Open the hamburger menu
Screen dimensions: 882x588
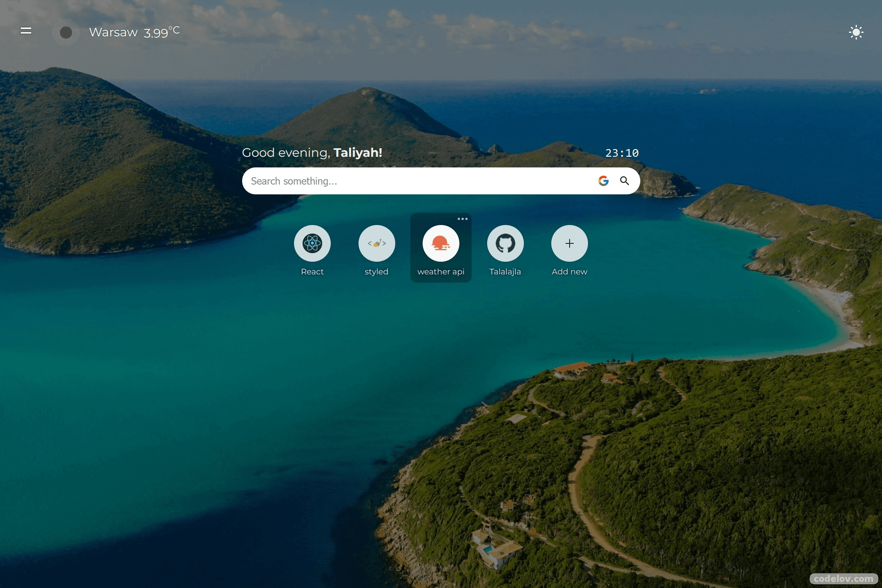pyautogui.click(x=26, y=31)
